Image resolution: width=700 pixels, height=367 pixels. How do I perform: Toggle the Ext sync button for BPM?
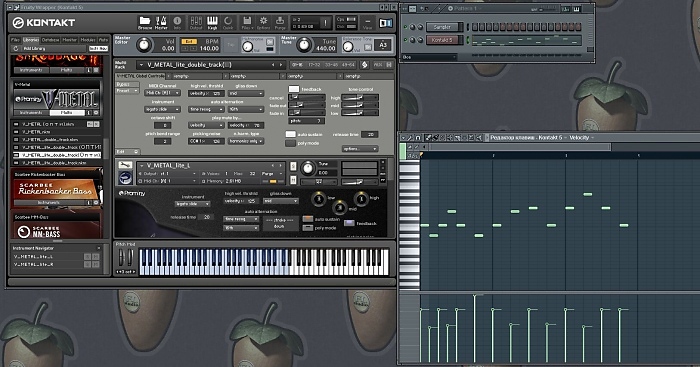pos(188,42)
